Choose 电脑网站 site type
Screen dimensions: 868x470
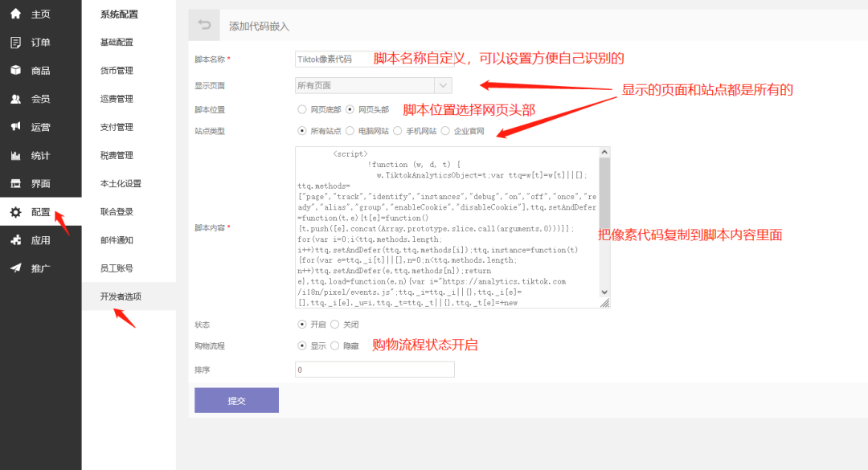350,131
